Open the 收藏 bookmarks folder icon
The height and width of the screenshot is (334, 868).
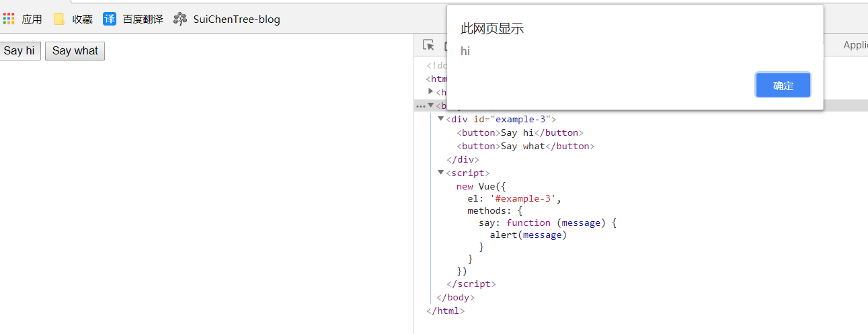pyautogui.click(x=59, y=19)
